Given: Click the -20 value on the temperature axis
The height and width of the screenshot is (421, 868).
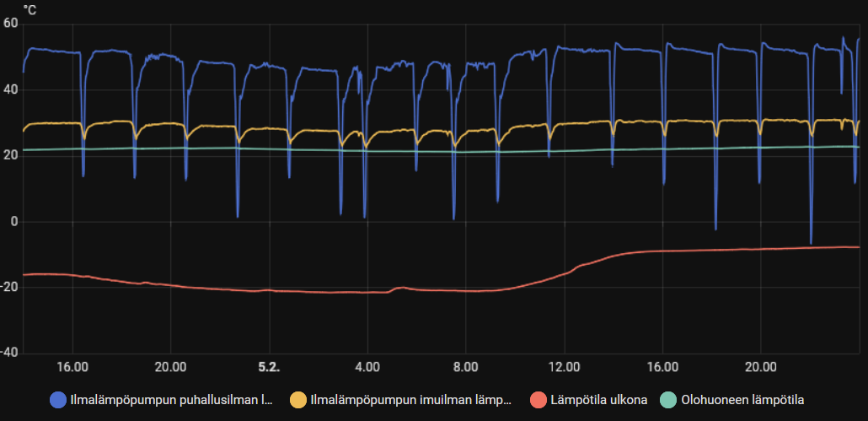Looking at the screenshot, I should coord(9,288).
